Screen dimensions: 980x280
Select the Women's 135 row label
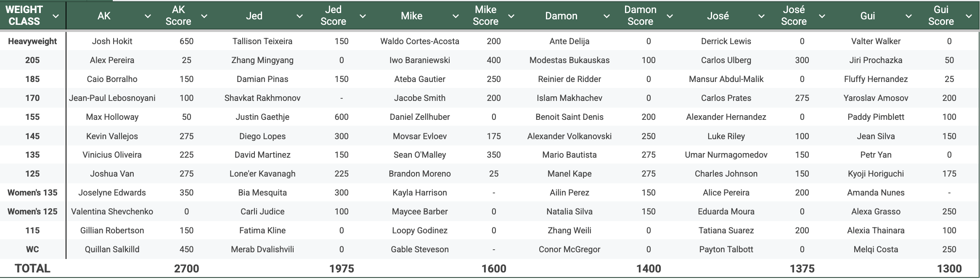(x=32, y=193)
